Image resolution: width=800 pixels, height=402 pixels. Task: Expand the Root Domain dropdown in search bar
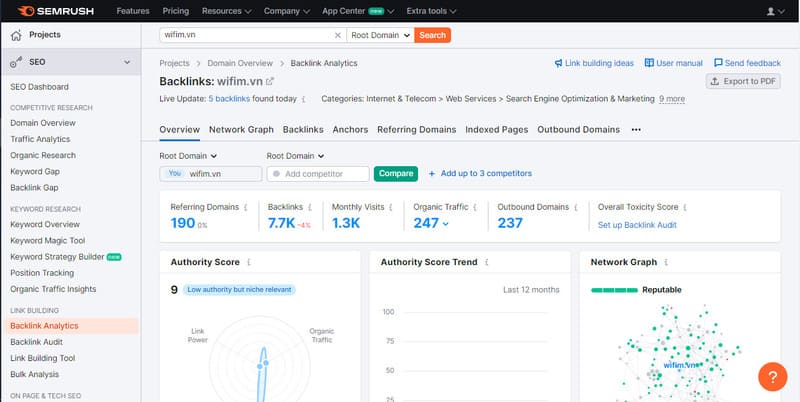coord(380,35)
